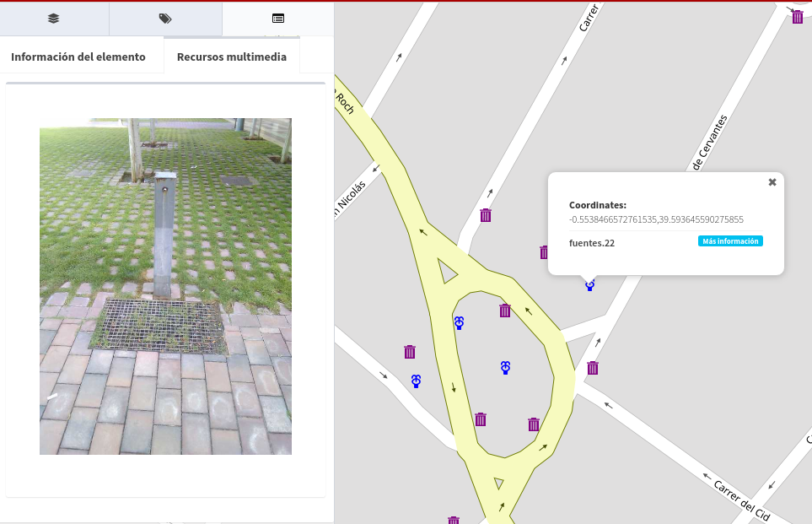Close the coordinates popup
This screenshot has width=812, height=524.
772,182
